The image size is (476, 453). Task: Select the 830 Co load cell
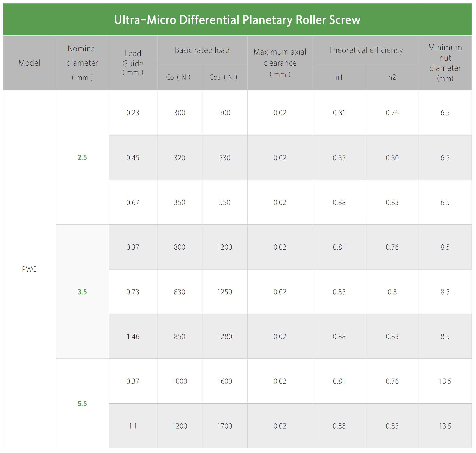click(179, 292)
